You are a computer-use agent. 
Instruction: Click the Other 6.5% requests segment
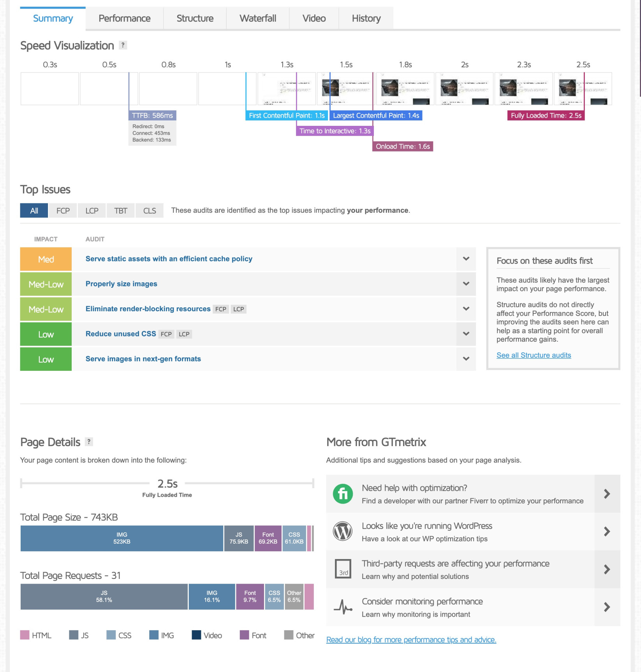point(294,596)
